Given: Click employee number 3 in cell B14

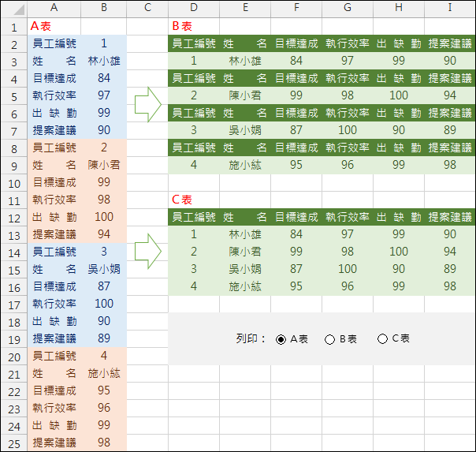Looking at the screenshot, I should (104, 252).
